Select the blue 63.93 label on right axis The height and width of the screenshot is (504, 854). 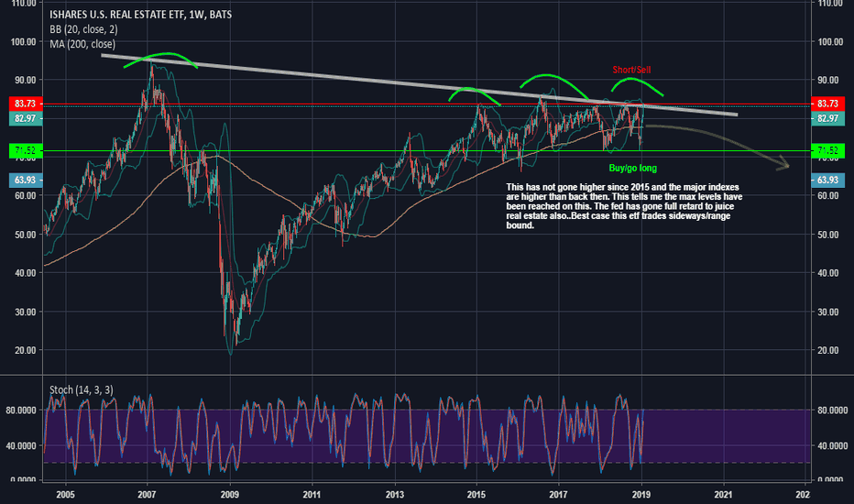[827, 180]
